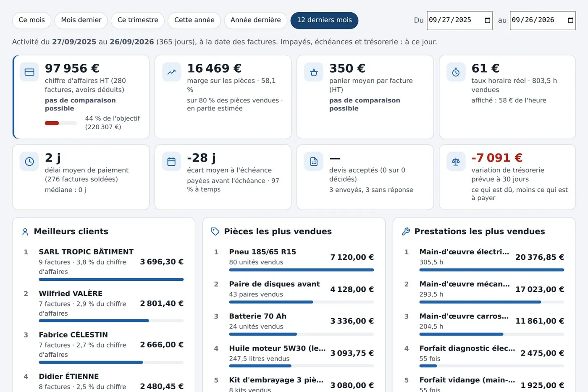This screenshot has width=588, height=392.
Task: Click the stopwatch icon on taux horaire card
Action: pyautogui.click(x=456, y=72)
